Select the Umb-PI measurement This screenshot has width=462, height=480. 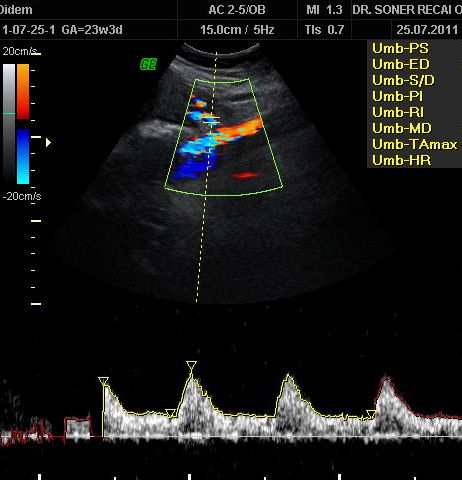tap(397, 96)
